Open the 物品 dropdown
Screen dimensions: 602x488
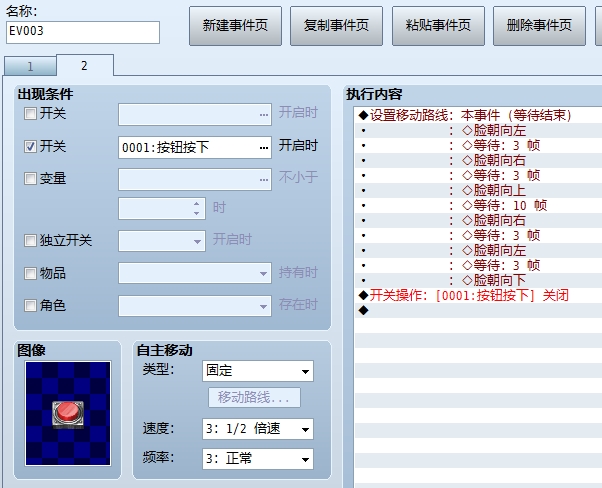(x=195, y=273)
